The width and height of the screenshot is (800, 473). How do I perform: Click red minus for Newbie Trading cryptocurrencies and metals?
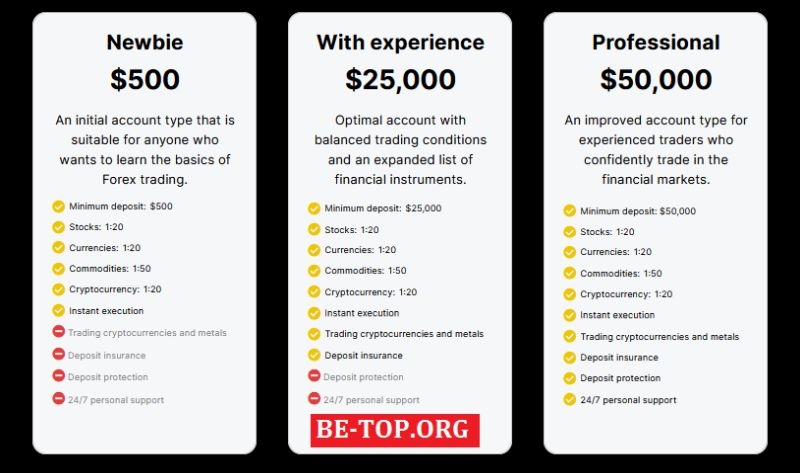(x=58, y=332)
